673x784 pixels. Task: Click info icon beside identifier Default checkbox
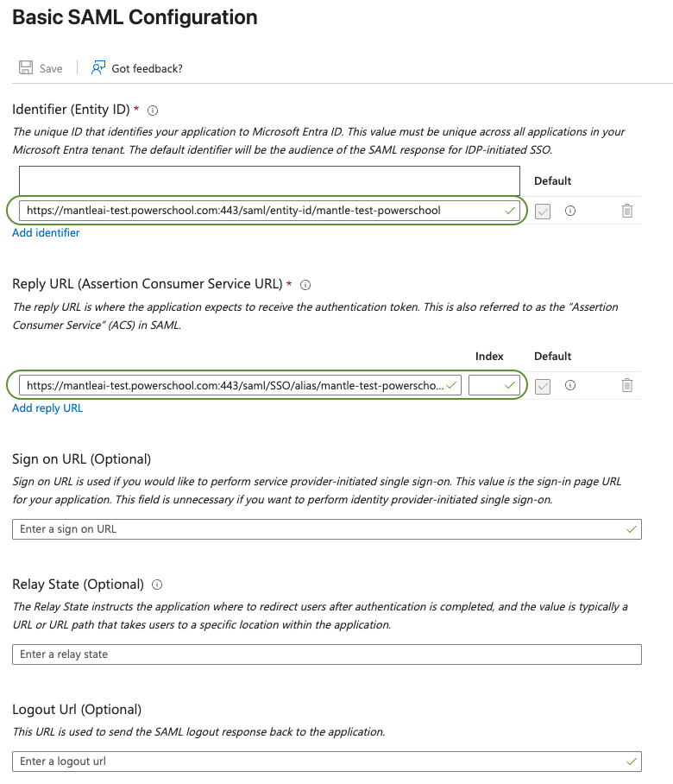pos(570,211)
